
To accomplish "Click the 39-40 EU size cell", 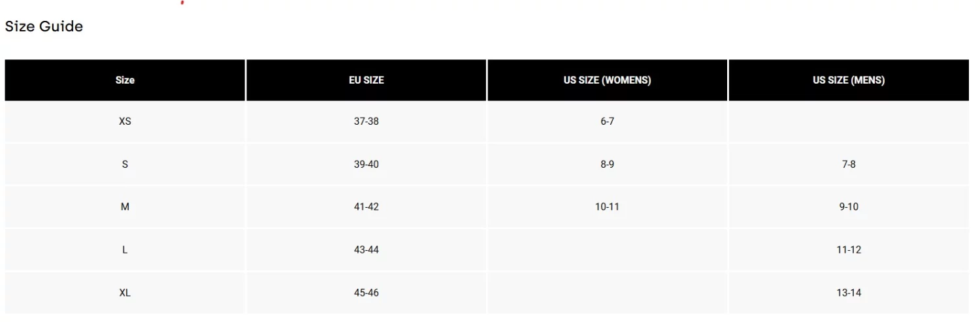I will (367, 165).
